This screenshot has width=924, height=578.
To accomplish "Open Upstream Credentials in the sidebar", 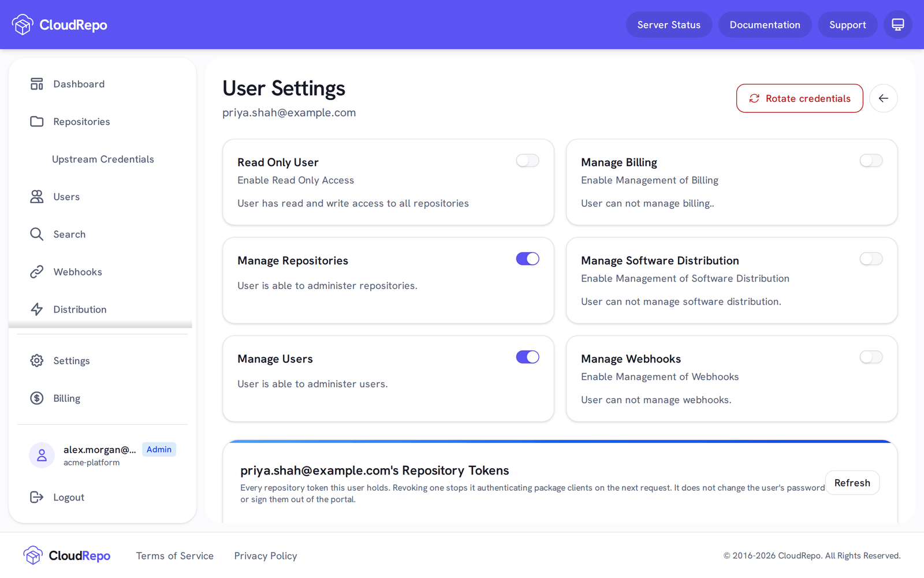I will (x=102, y=159).
